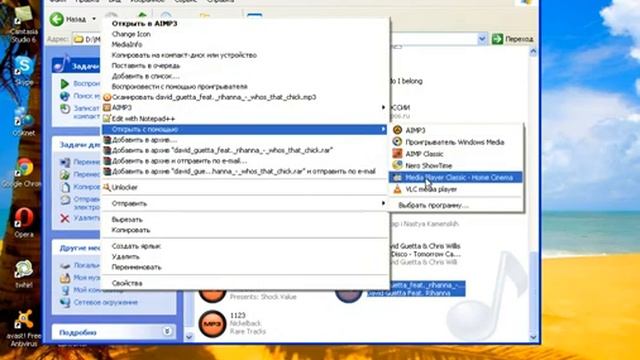The height and width of the screenshot is (360, 640).
Task: Choose Проигрыватель Windows Media in the submenu
Action: coord(456,142)
